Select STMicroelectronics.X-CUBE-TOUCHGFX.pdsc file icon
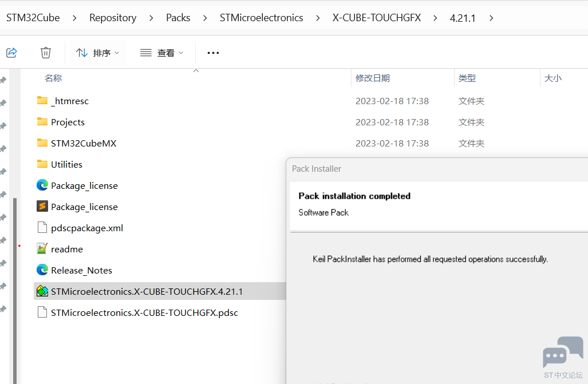This screenshot has width=588, height=384. pos(42,312)
